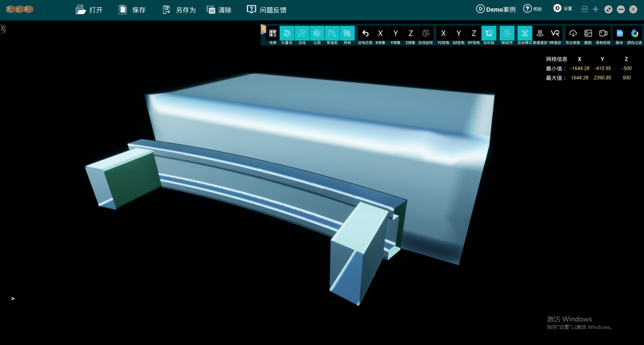Toggle the 云图 contour display

click(317, 36)
